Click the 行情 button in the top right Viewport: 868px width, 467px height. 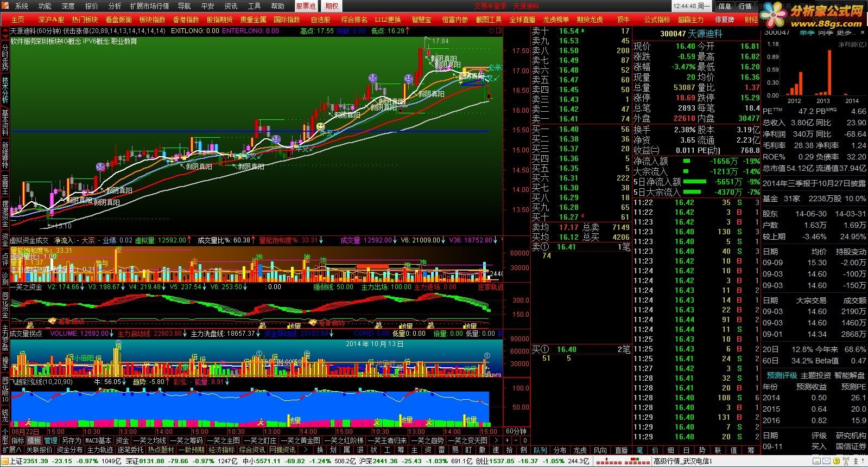745,6
